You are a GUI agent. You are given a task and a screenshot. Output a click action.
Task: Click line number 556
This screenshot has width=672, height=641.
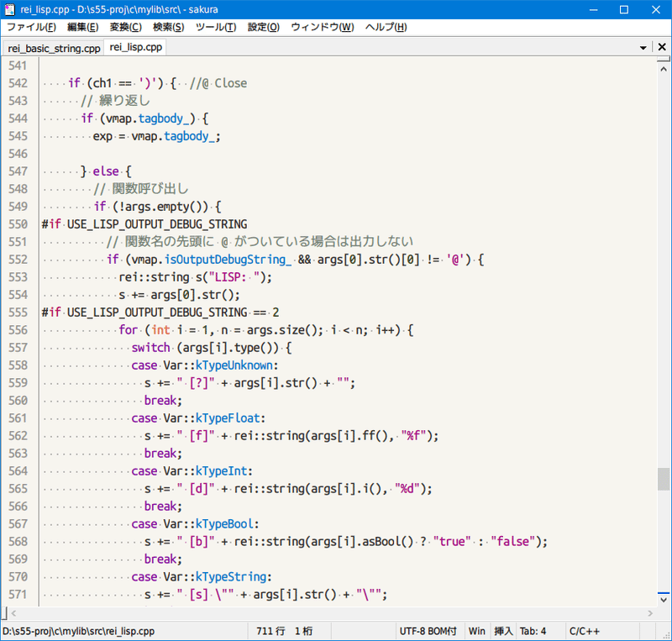(x=18, y=330)
